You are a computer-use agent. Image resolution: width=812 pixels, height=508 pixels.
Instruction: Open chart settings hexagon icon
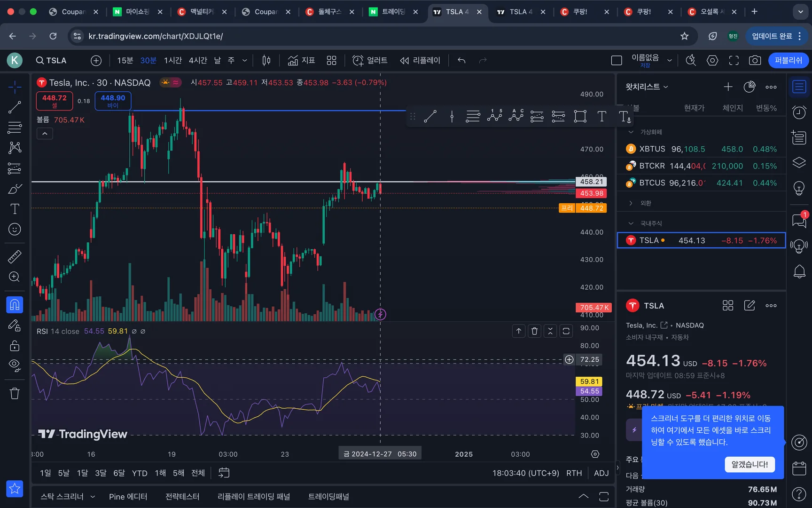712,60
